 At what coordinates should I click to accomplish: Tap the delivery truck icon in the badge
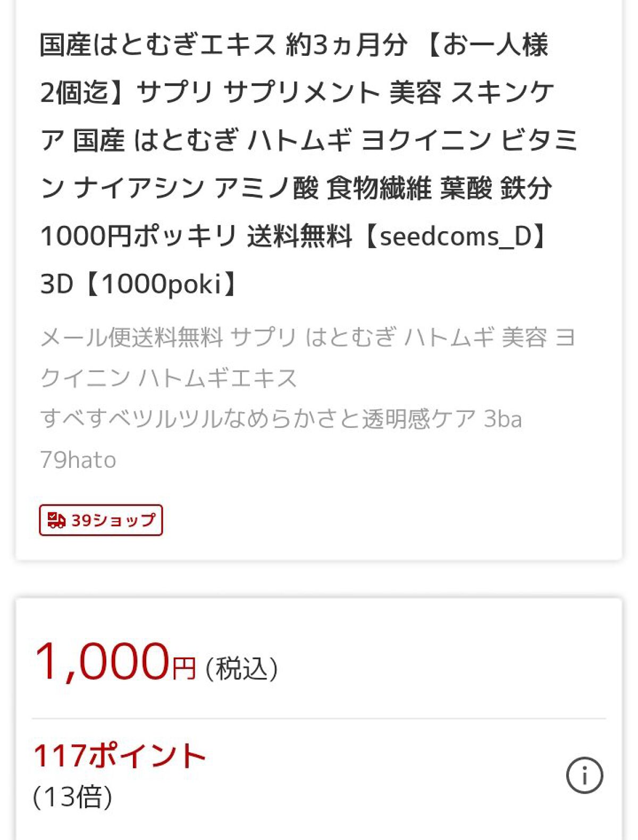click(x=56, y=520)
